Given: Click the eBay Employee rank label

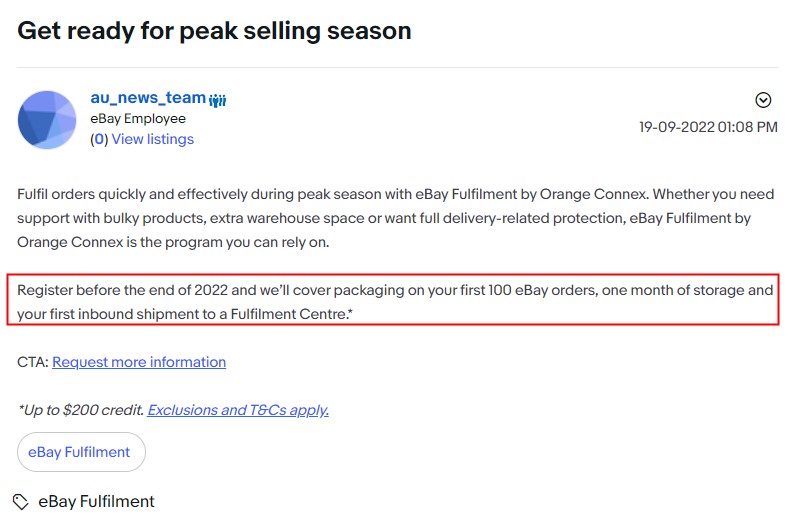Looking at the screenshot, I should [138, 118].
